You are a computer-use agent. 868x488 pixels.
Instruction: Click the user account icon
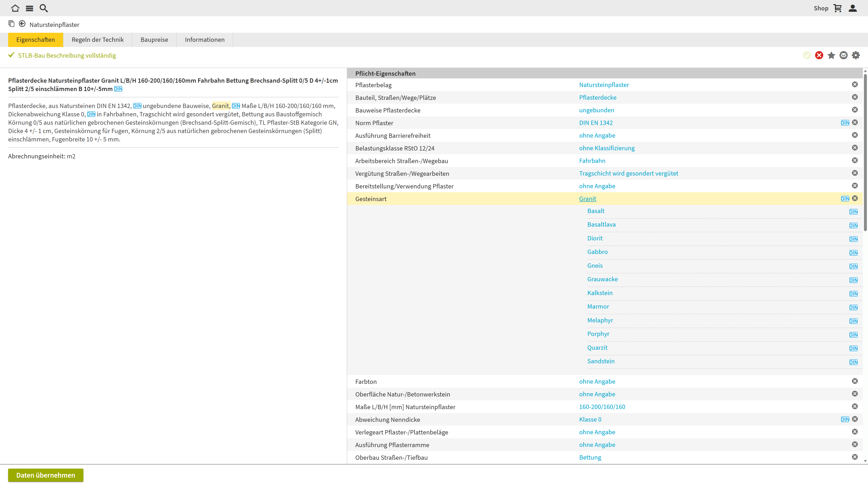(853, 8)
